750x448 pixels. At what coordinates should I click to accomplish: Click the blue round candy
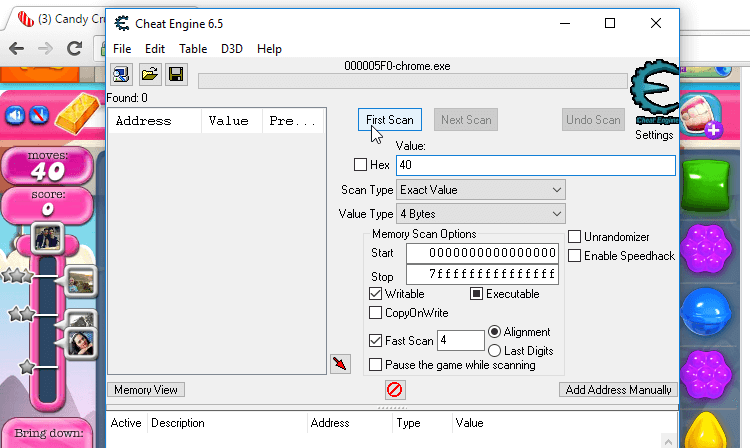[706, 312]
